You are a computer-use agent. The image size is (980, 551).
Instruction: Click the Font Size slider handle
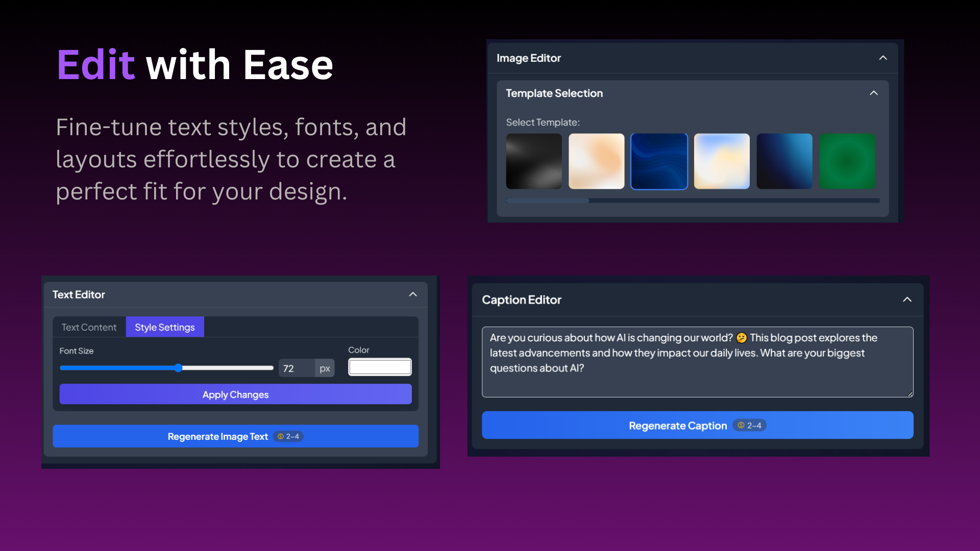point(178,368)
